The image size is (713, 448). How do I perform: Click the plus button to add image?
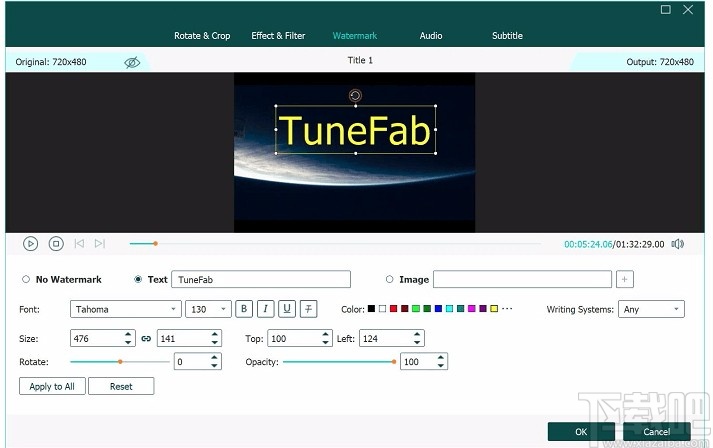[x=624, y=279]
